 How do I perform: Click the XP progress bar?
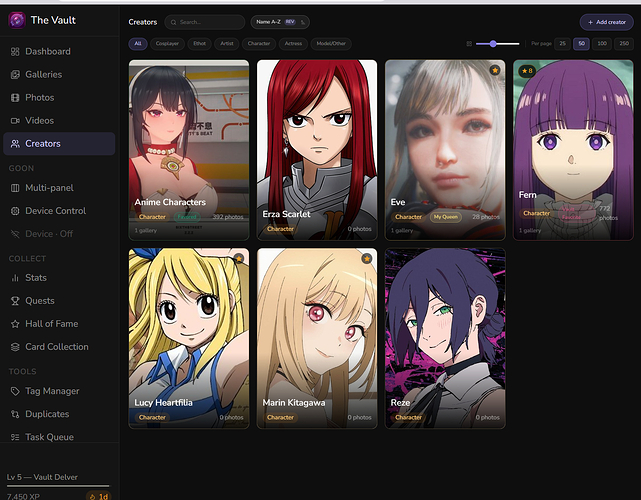58,486
